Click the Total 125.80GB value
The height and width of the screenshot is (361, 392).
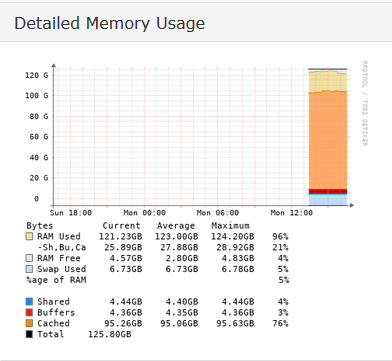(x=110, y=334)
